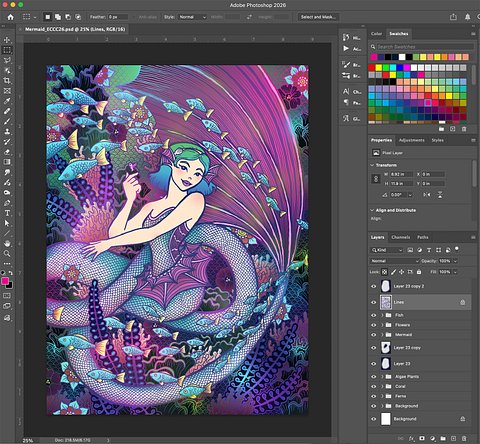Select the Type tool

tap(7, 213)
